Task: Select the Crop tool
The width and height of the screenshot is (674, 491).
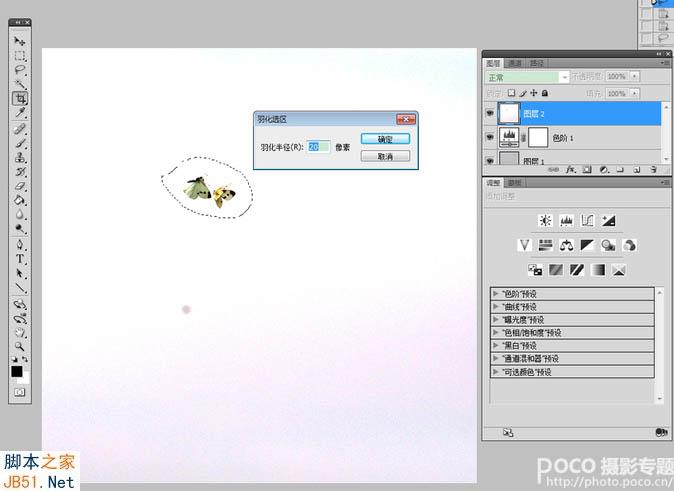Action: click(20, 98)
